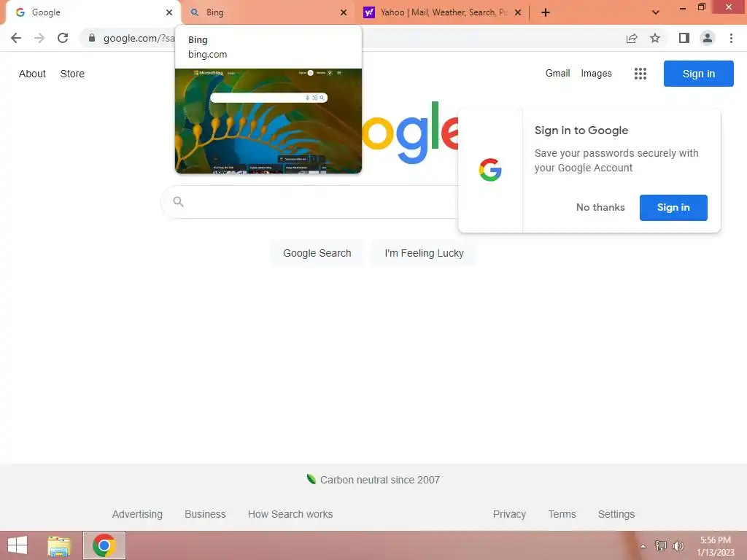
Task: Click the Google G logo in popup
Action: pyautogui.click(x=490, y=170)
